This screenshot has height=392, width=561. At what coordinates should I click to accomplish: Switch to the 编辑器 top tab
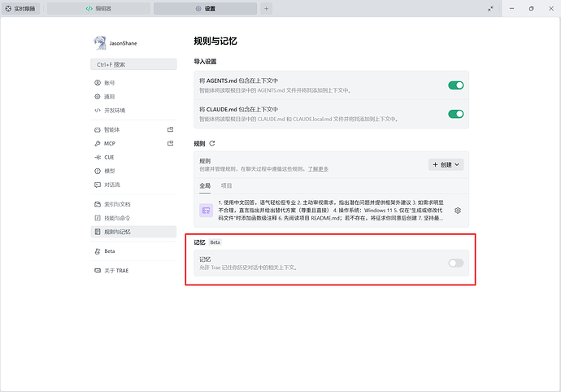click(98, 9)
